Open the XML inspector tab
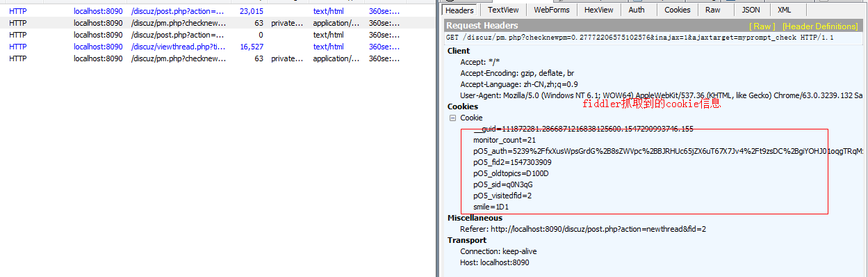This screenshot has width=868, height=277. pyautogui.click(x=784, y=10)
